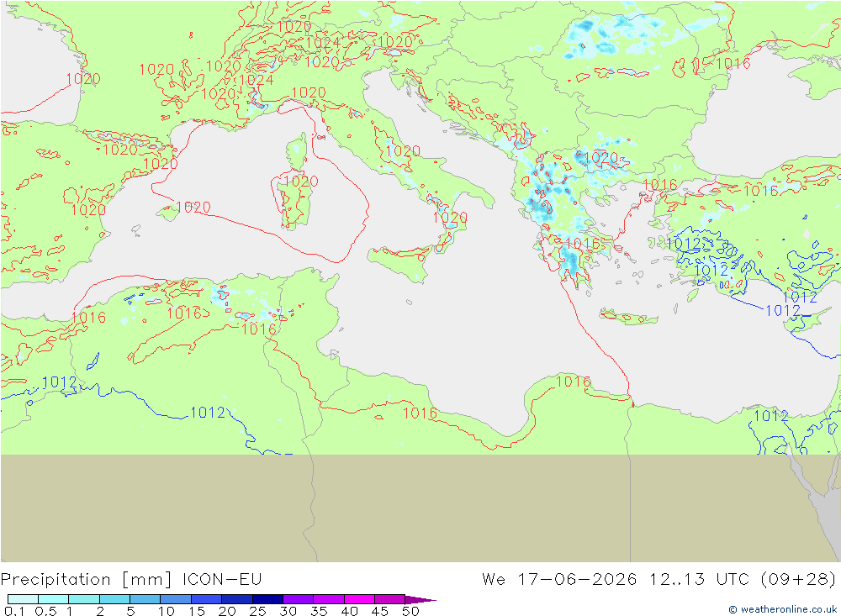Pick the 1–2 mm legend color box

83,599
